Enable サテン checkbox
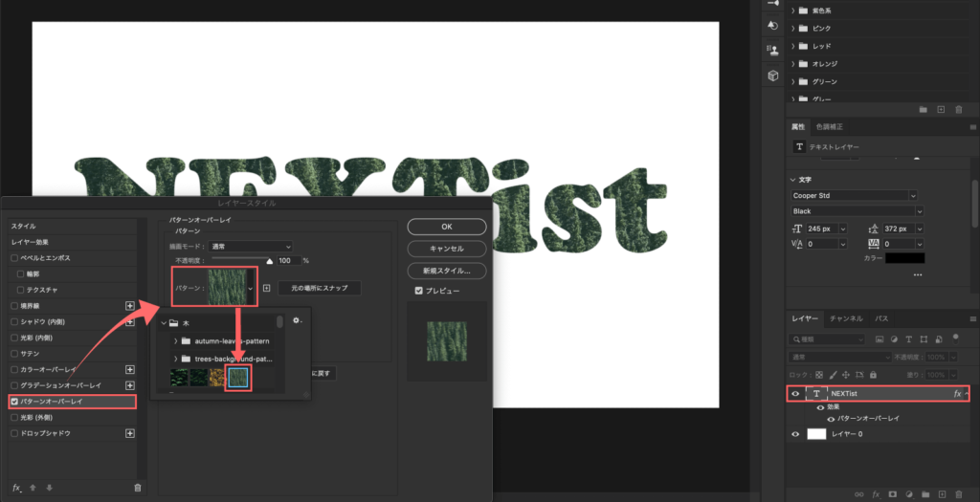Viewport: 980px width, 502px height. (x=14, y=354)
